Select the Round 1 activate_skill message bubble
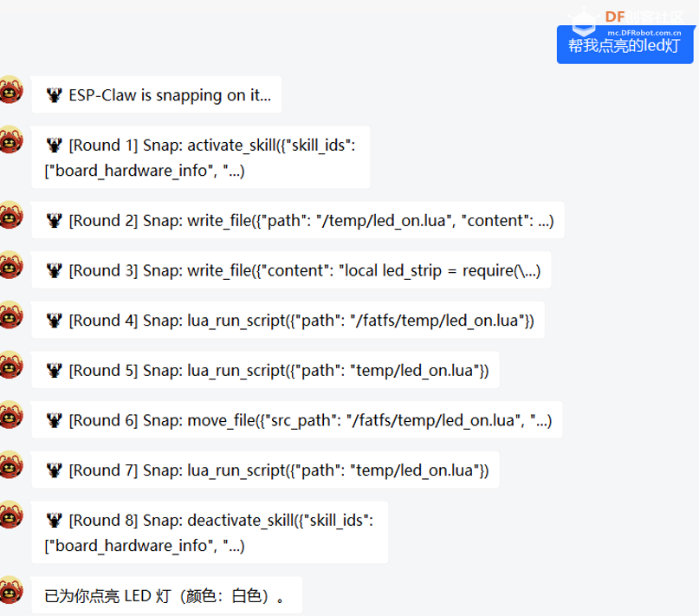 201,158
